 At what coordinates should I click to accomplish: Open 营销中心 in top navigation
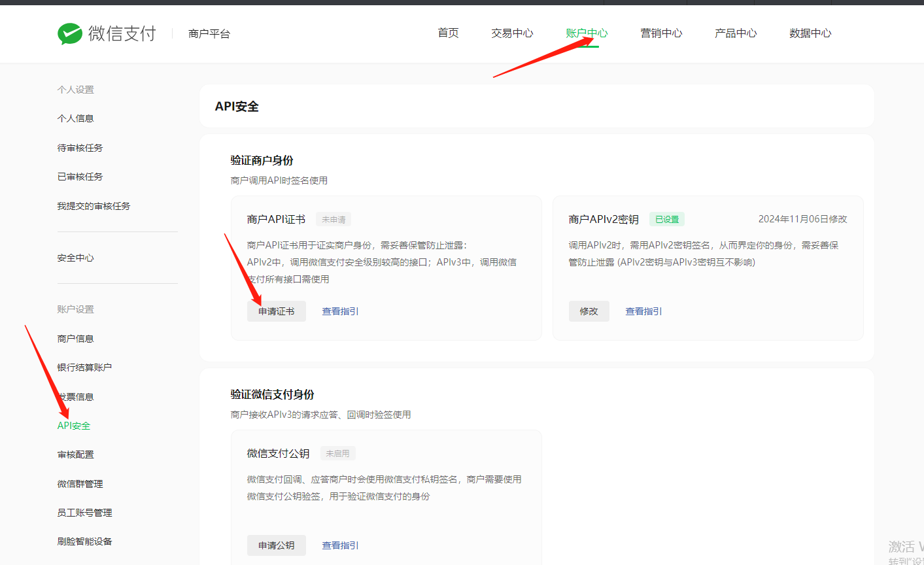(x=661, y=33)
